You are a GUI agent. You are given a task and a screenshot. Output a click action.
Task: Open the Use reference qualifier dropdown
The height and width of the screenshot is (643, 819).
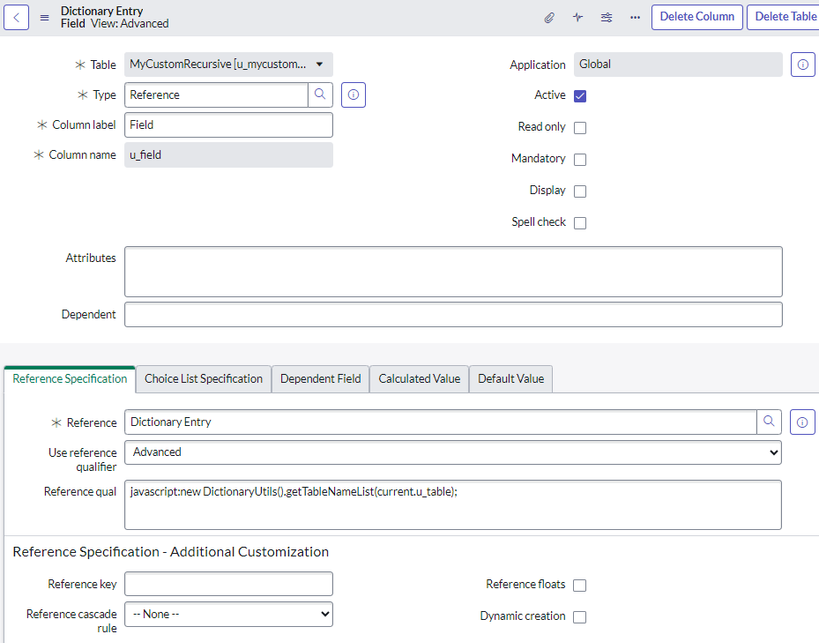pos(453,452)
